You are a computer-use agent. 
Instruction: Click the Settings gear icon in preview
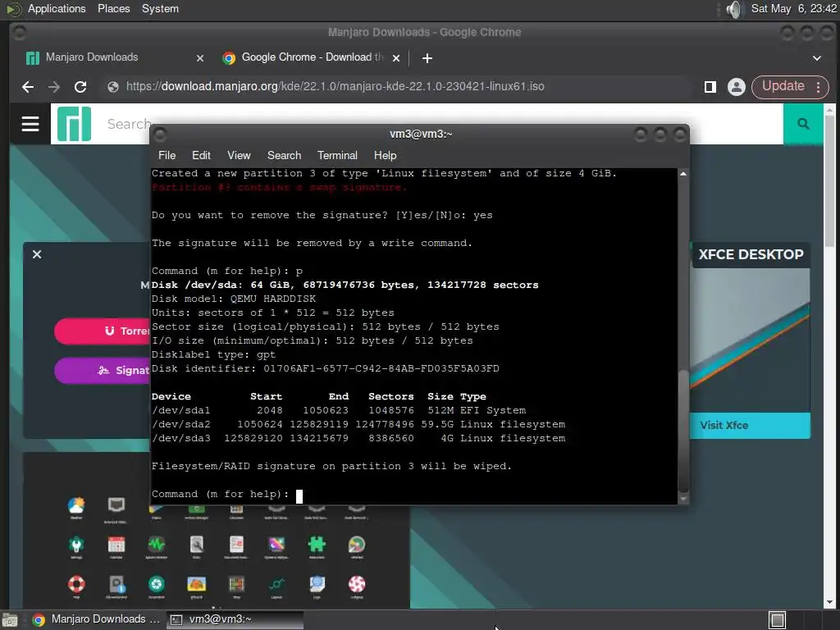(76, 545)
